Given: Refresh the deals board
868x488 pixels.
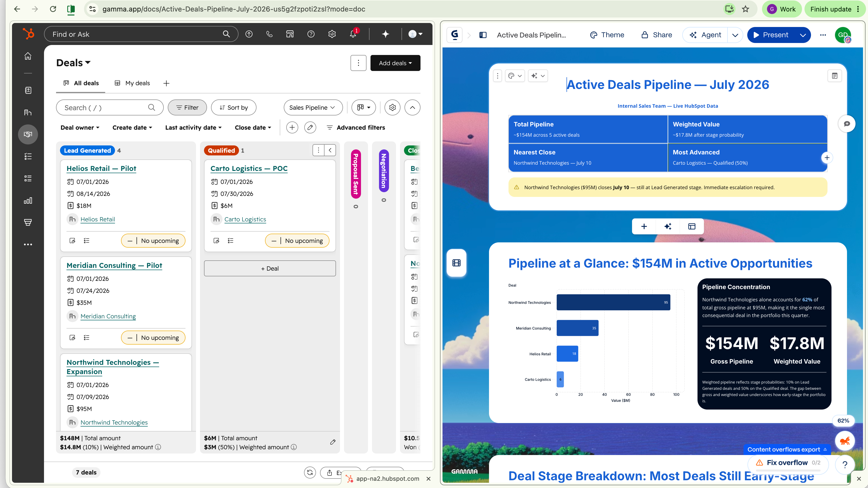Looking at the screenshot, I should click(x=310, y=473).
